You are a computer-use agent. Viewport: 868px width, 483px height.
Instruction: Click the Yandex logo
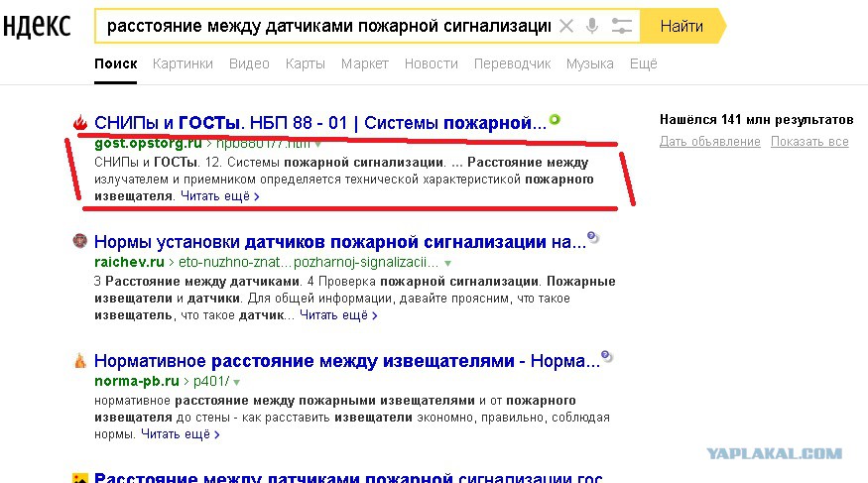tap(37, 26)
